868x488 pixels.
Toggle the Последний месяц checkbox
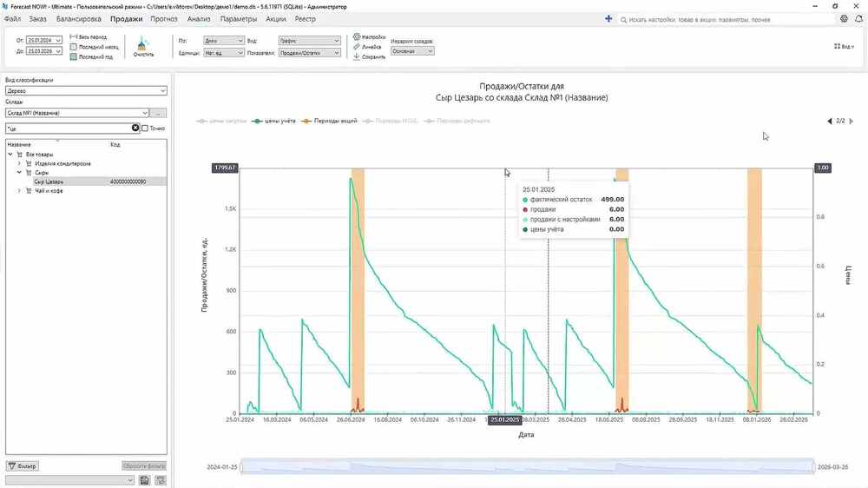pos(73,47)
